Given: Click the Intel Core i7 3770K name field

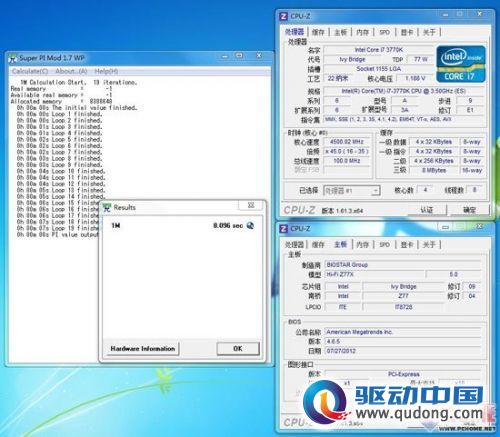Looking at the screenshot, I should (379, 50).
